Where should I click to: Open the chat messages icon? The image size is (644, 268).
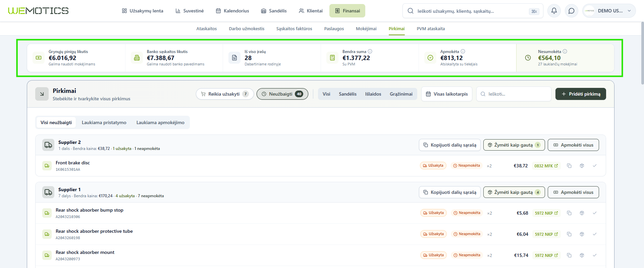(x=572, y=11)
